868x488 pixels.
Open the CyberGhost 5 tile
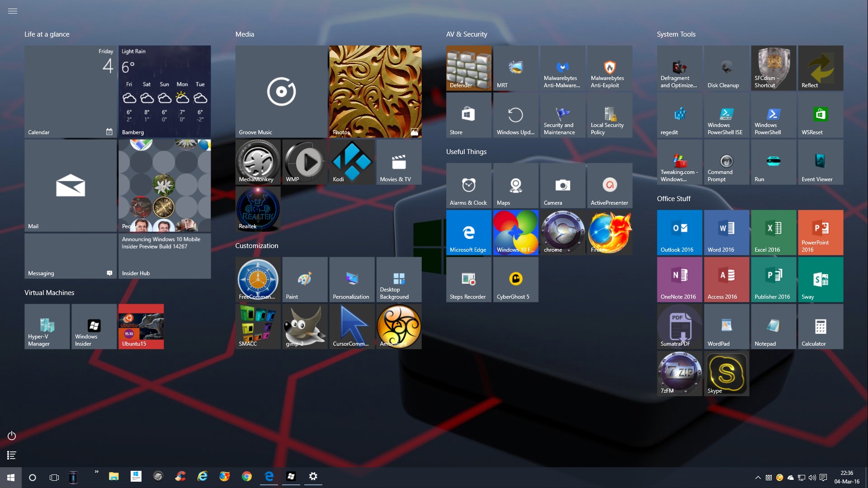(x=515, y=279)
